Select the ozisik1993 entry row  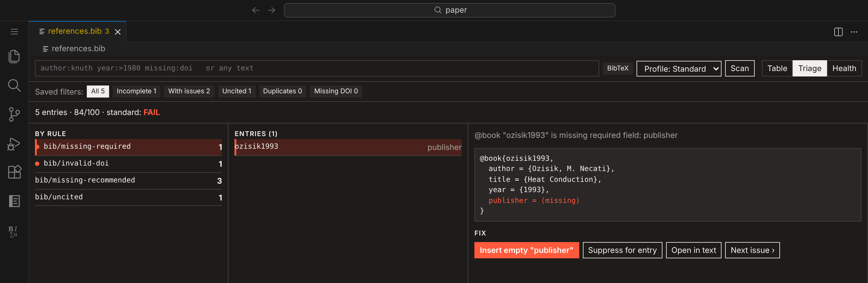tap(348, 147)
